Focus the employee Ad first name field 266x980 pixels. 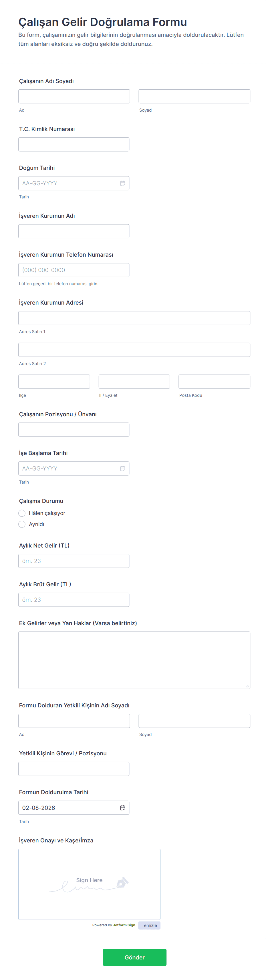click(x=74, y=96)
